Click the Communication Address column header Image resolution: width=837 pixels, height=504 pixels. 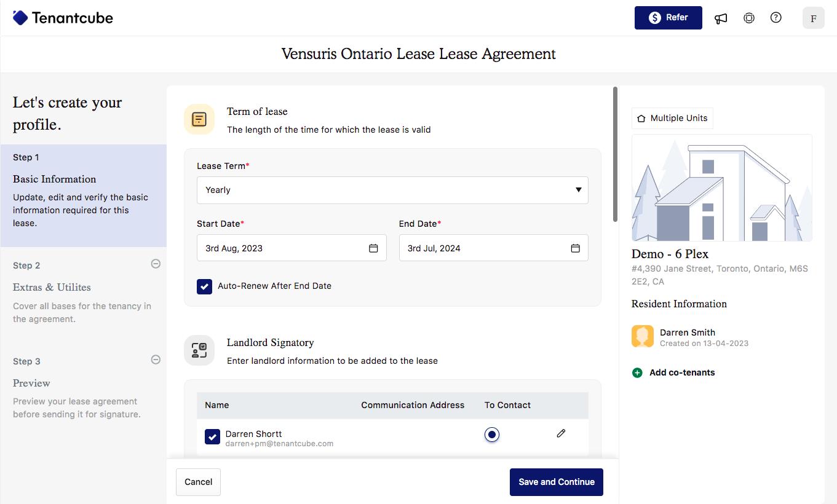413,405
